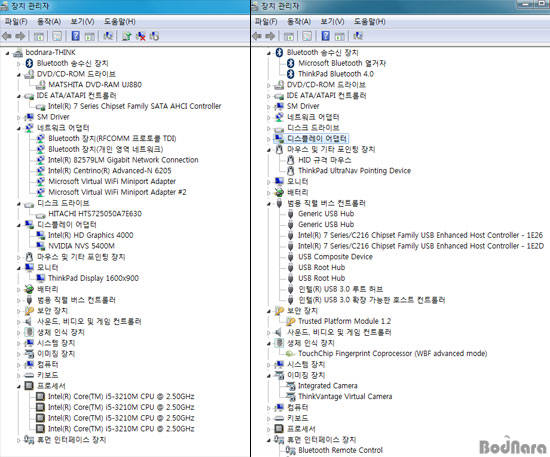Expand the 보안 장치 node in the left tree
Screen dimensions: 550x457
(19, 311)
